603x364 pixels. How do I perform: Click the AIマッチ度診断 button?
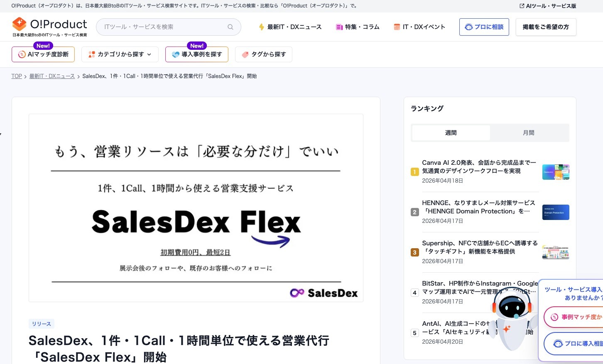43,54
